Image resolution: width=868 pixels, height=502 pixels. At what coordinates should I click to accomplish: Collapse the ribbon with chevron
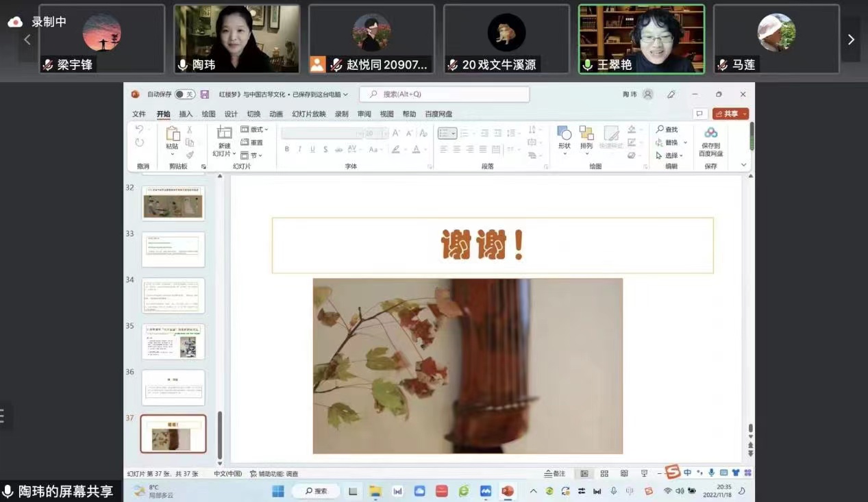[x=744, y=165]
